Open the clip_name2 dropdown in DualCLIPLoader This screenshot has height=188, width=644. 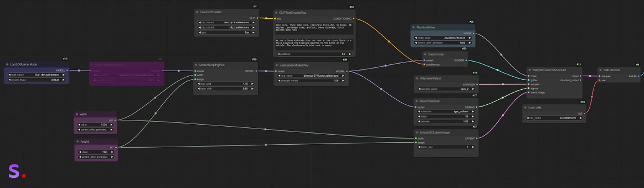click(x=226, y=27)
